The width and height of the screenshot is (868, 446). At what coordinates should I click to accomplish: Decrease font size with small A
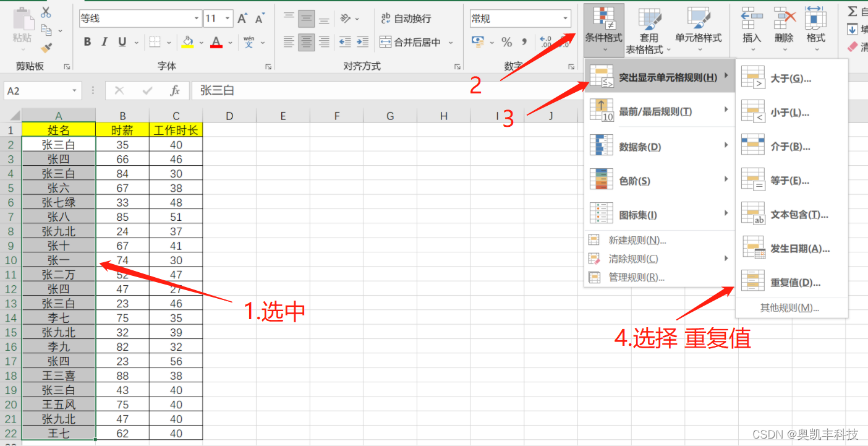[260, 19]
